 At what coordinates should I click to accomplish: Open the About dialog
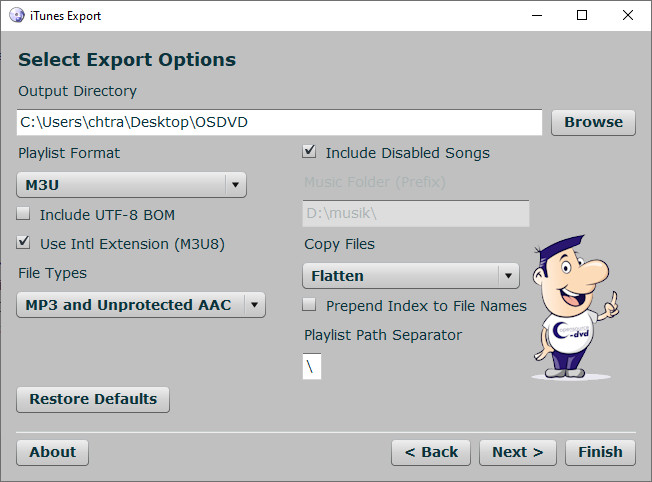pyautogui.click(x=53, y=452)
